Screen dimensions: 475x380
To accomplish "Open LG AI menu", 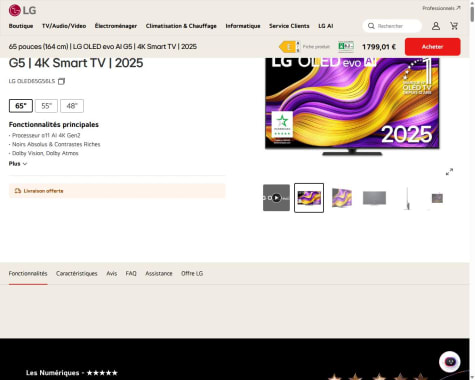I will (x=326, y=26).
